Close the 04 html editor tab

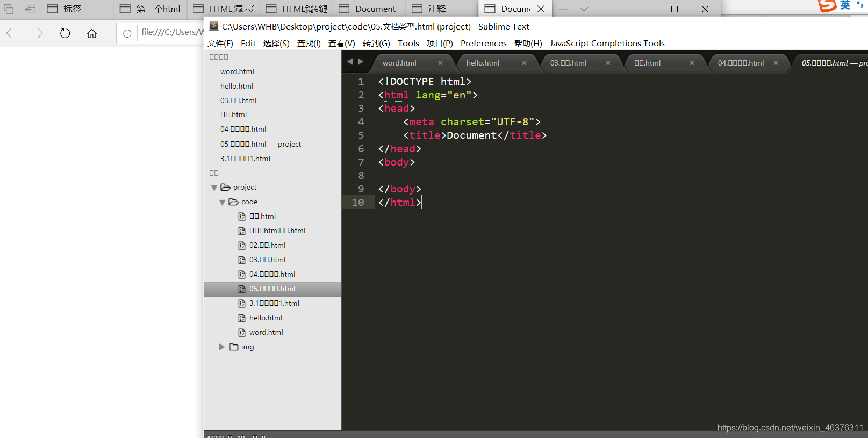click(x=776, y=63)
